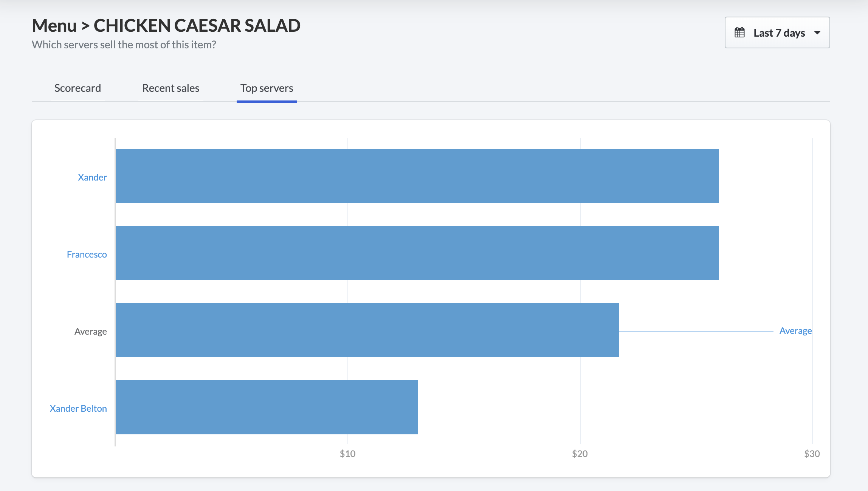This screenshot has width=868, height=491.
Task: Open the Xander server name link
Action: [x=92, y=177]
